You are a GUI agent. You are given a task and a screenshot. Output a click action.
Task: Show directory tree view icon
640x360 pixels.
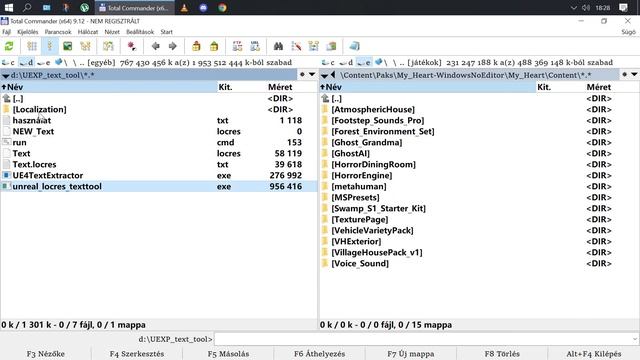[x=85, y=46]
